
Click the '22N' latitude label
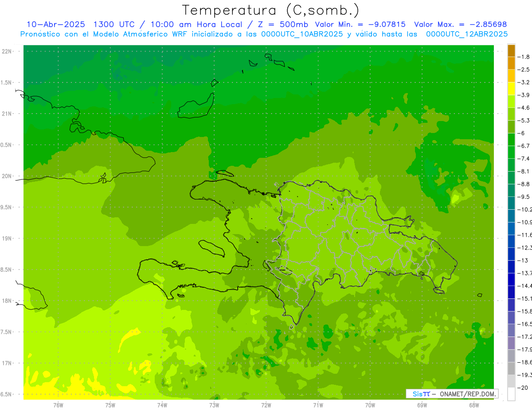[x=8, y=51]
